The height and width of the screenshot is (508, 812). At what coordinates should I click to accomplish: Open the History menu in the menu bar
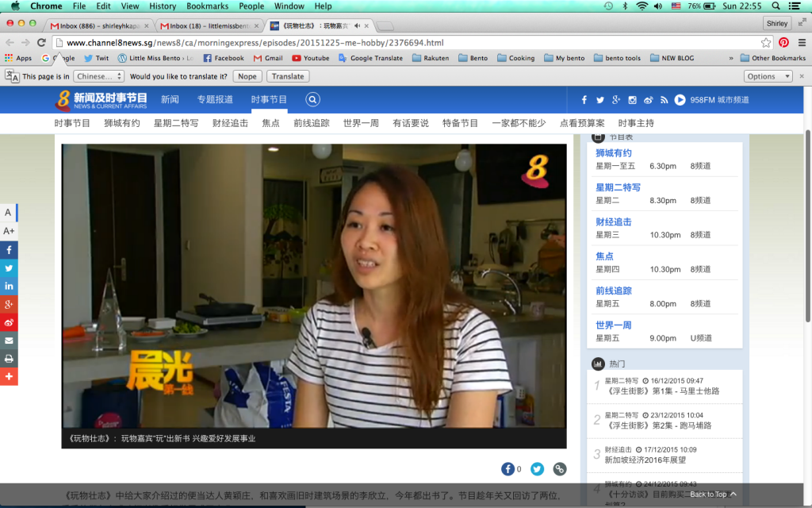pos(163,6)
